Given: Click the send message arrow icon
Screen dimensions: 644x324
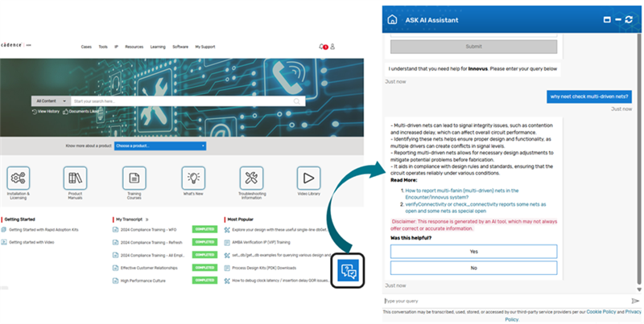Looking at the screenshot, I should (x=634, y=301).
